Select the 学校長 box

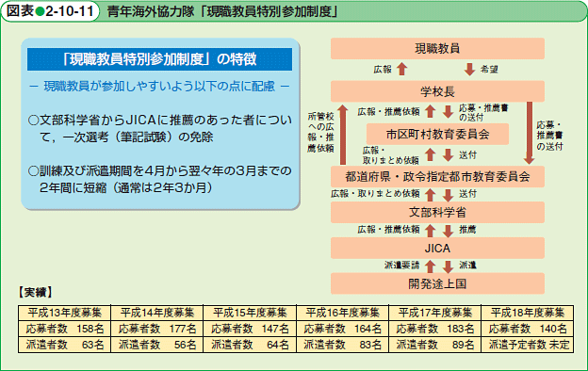(x=437, y=91)
